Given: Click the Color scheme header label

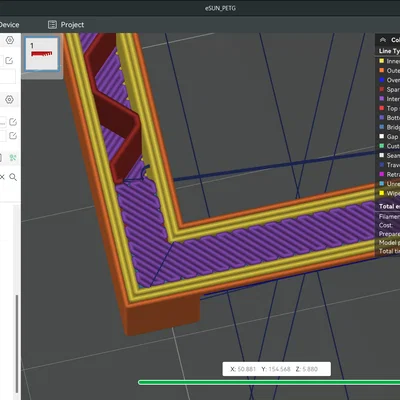Looking at the screenshot, I should pyautogui.click(x=395, y=40).
